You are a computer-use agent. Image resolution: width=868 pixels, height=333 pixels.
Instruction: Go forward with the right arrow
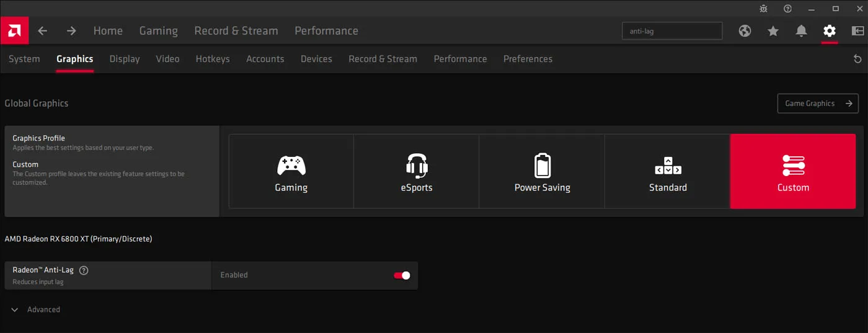click(71, 30)
